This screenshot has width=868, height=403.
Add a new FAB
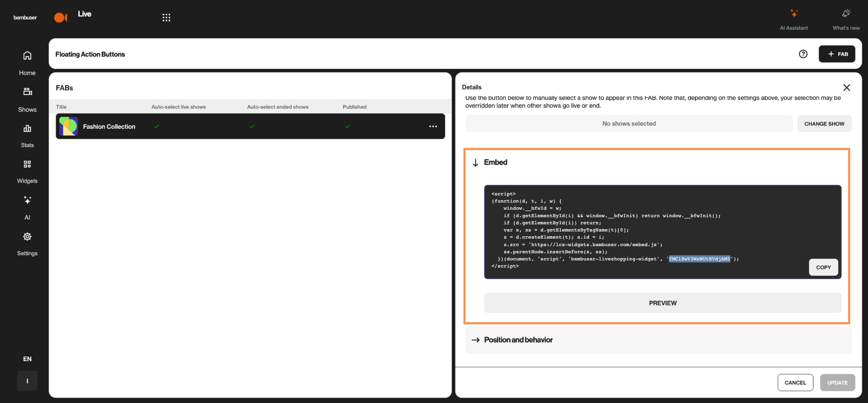(x=837, y=54)
